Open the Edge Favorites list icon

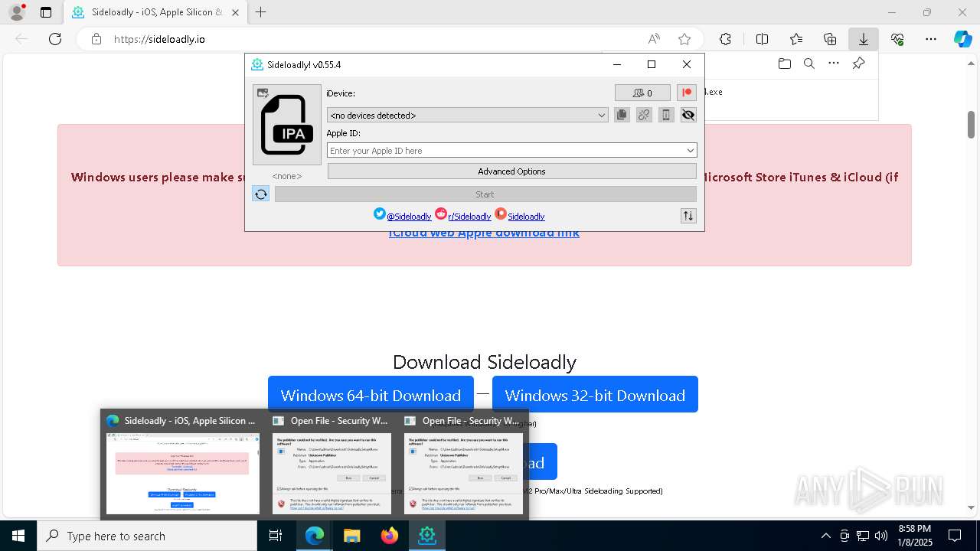point(796,39)
